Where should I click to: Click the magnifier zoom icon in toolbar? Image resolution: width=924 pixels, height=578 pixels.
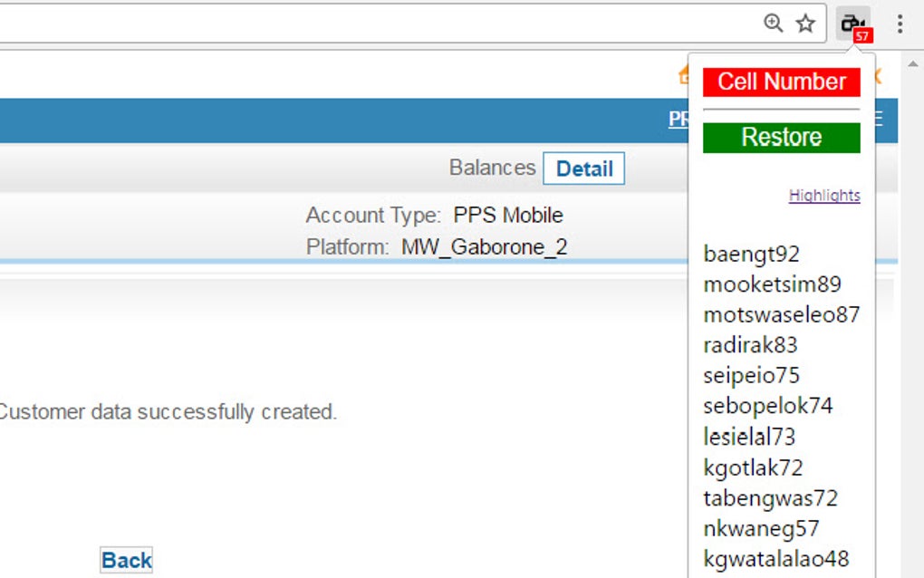tap(773, 24)
